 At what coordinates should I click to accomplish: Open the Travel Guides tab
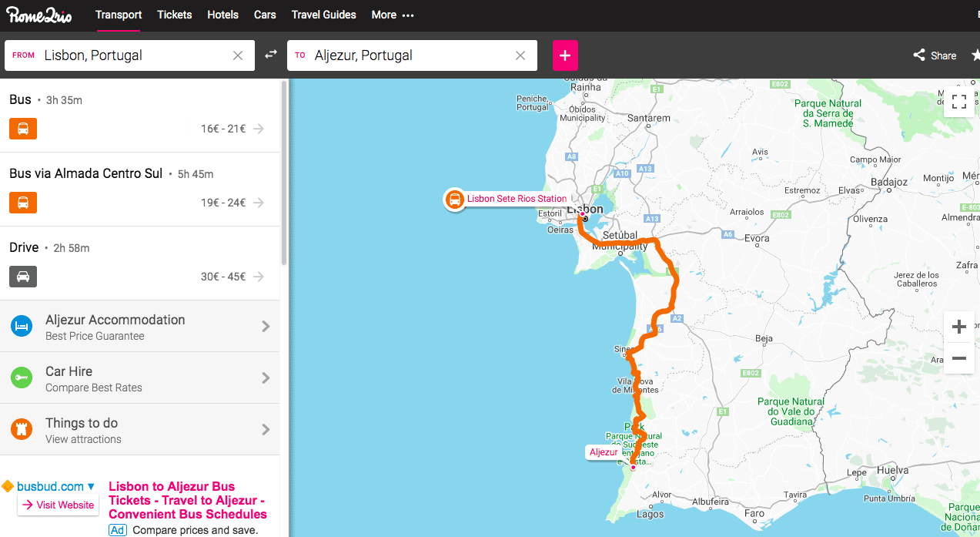coord(324,15)
